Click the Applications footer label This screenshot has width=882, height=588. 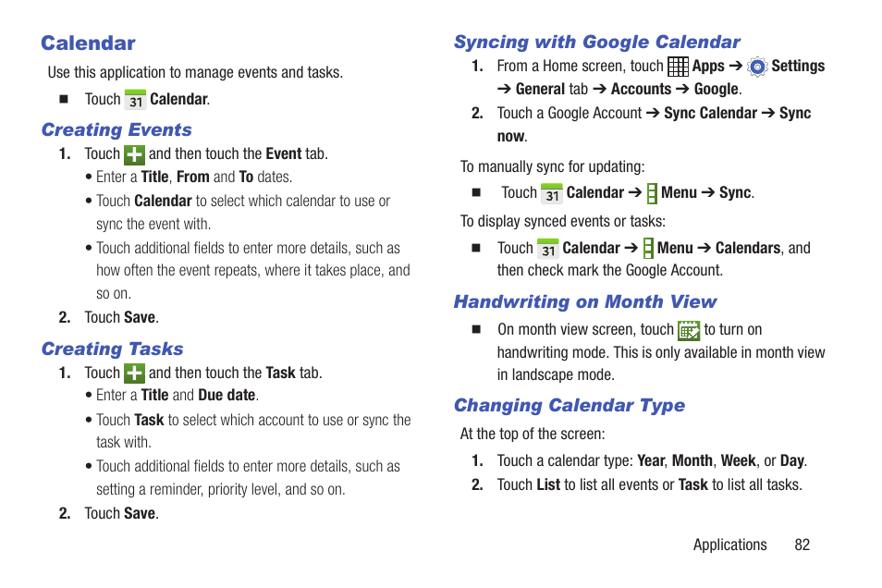729,545
